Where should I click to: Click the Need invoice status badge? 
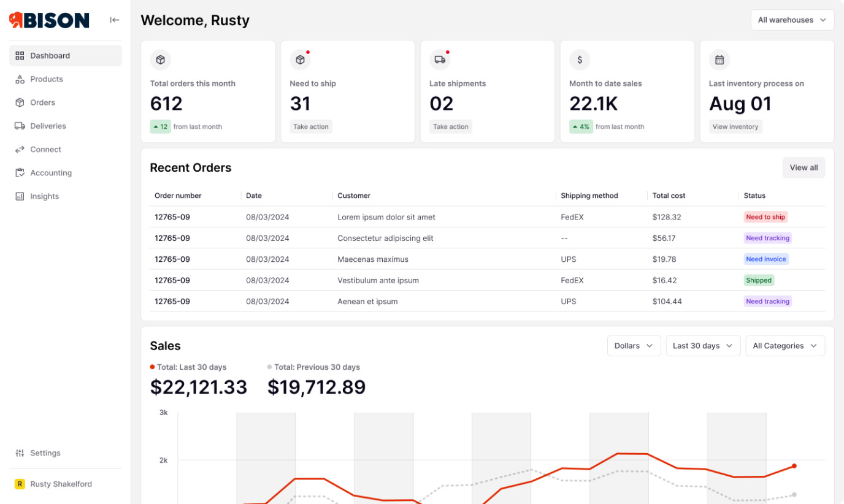click(766, 259)
